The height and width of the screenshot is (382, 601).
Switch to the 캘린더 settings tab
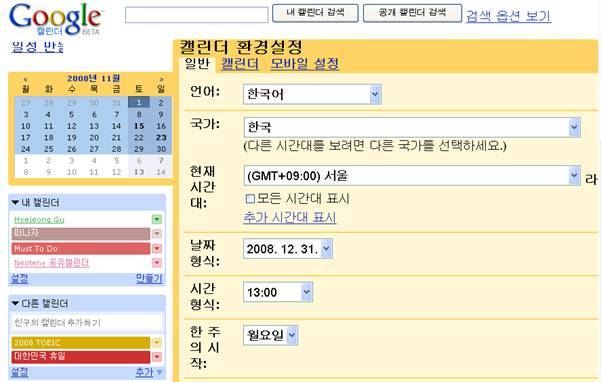coord(240,64)
